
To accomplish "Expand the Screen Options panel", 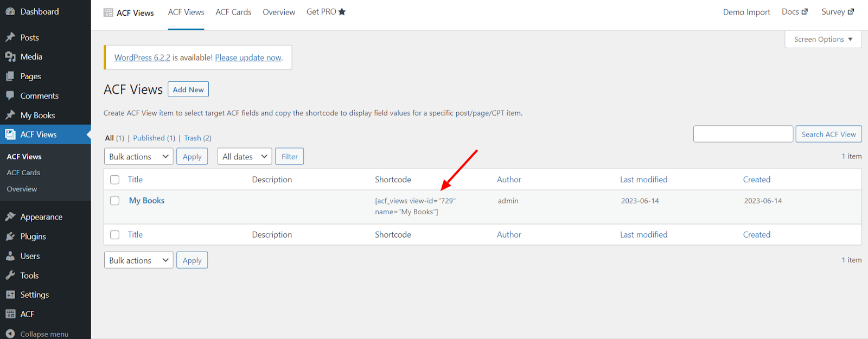I will coord(823,39).
